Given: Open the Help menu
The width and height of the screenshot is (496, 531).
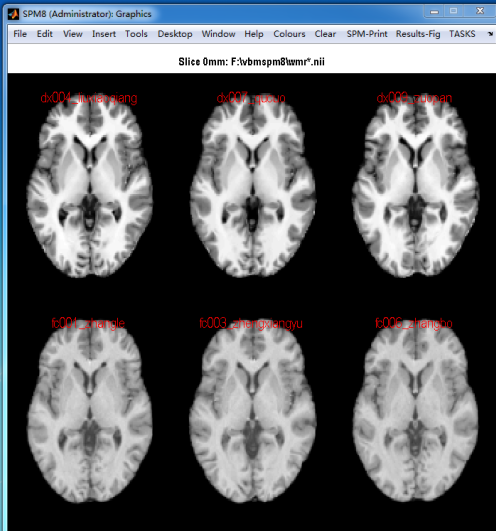Looking at the screenshot, I should [x=254, y=34].
